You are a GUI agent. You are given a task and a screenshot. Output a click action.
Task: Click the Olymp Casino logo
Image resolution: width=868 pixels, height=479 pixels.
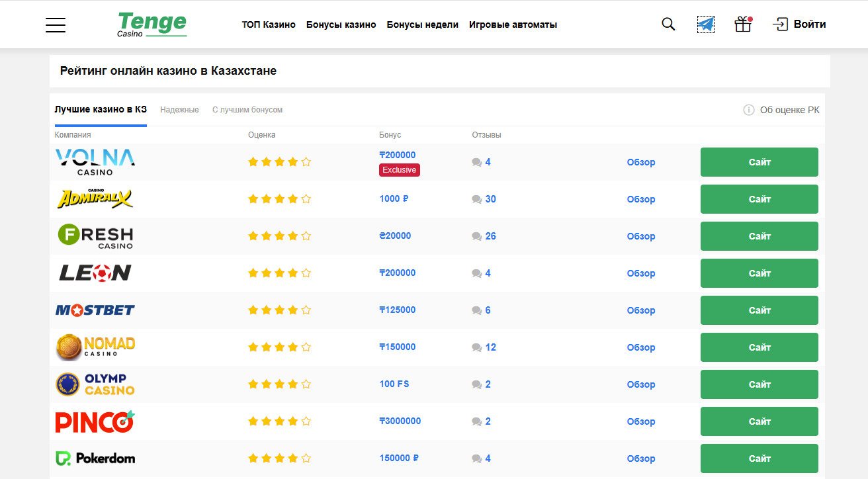[x=95, y=384]
